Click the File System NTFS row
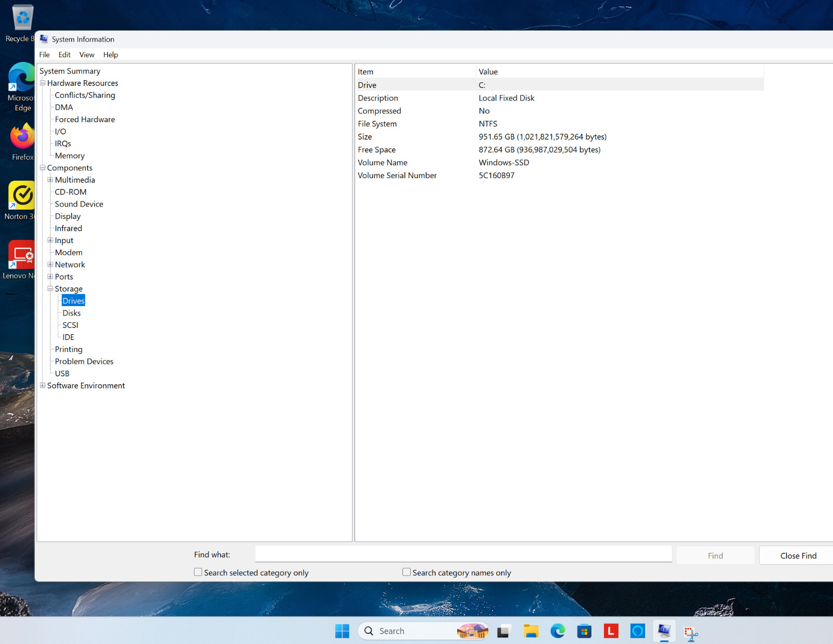 point(560,124)
